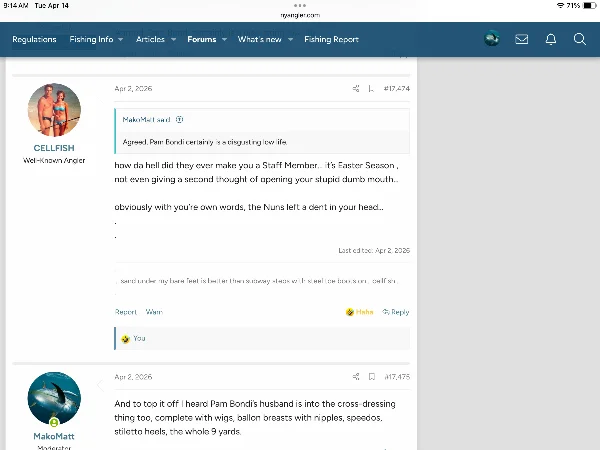Open the alerts bell icon
Viewport: 600px width, 450px height.
550,39
